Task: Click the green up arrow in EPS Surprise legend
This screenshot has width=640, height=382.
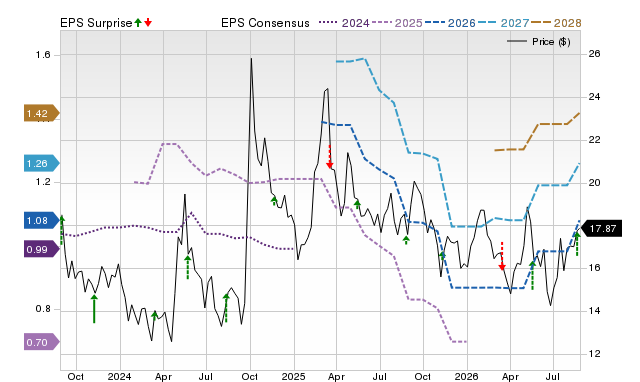Action: [x=138, y=22]
